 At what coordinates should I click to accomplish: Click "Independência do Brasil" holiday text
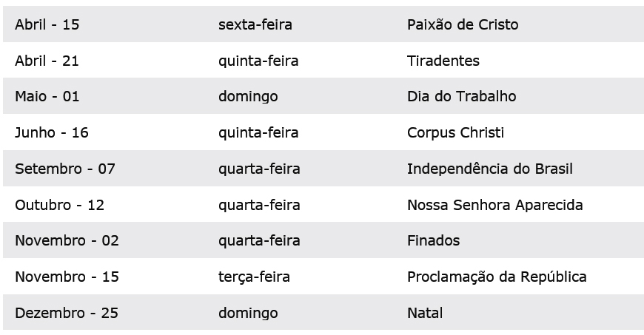pos(490,169)
